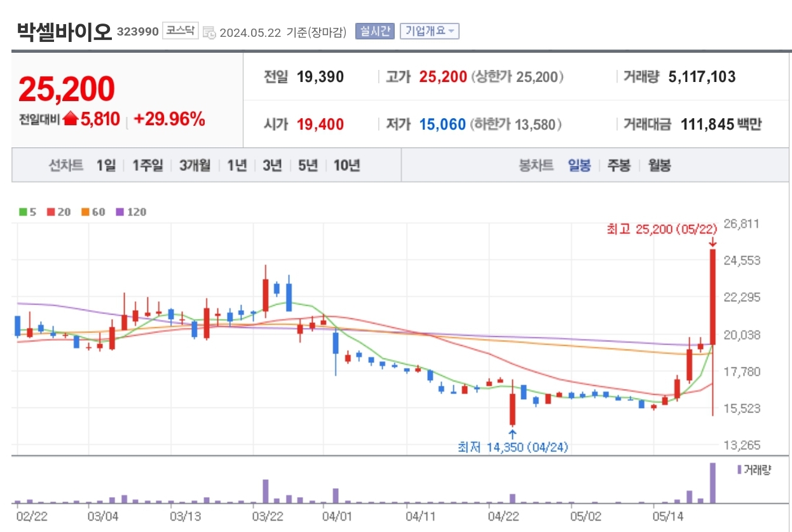The width and height of the screenshot is (792, 532).
Task: Click the 거래량 value 5,117,103
Action: [x=702, y=77]
